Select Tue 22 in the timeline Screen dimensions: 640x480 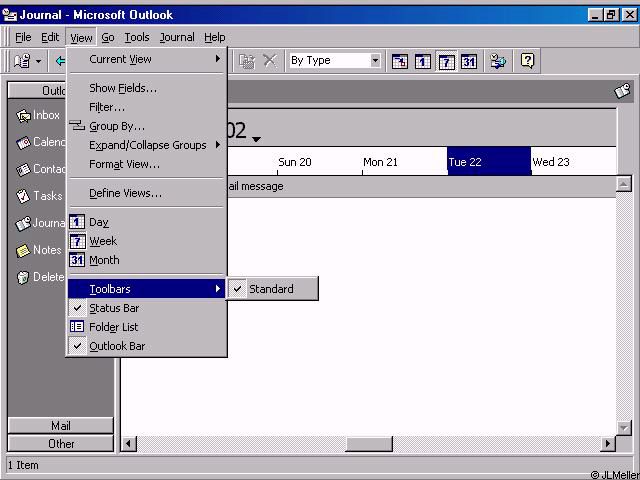click(489, 161)
